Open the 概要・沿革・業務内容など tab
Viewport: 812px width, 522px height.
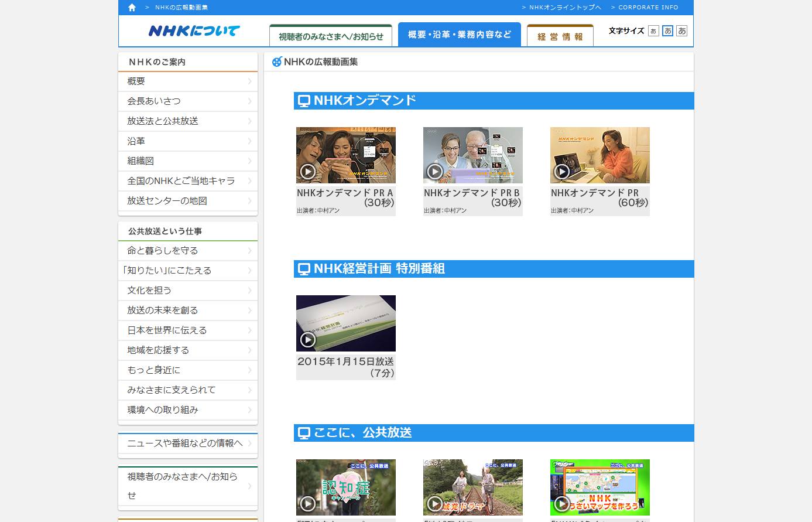click(x=460, y=35)
